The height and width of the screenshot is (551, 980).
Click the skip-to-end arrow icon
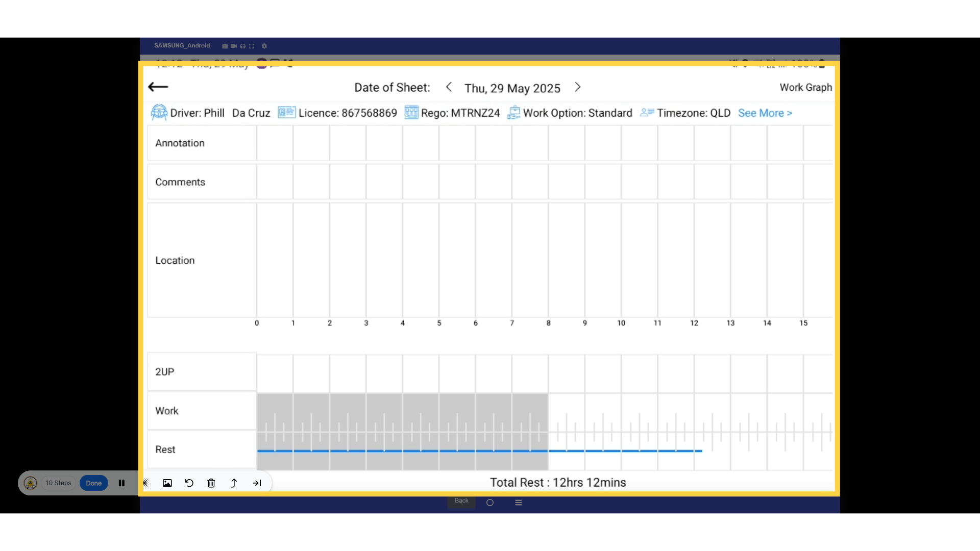(257, 483)
